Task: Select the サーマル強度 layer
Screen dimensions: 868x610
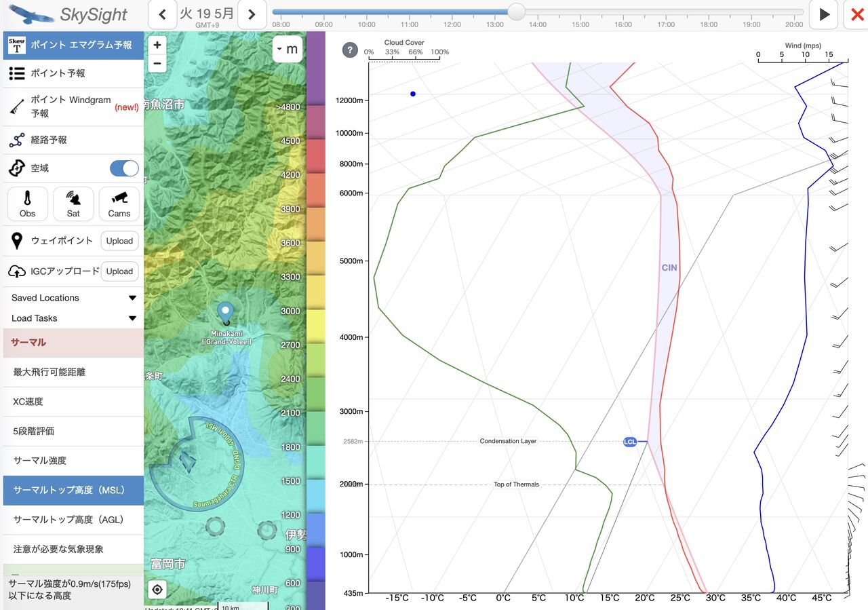Action: tap(73, 461)
